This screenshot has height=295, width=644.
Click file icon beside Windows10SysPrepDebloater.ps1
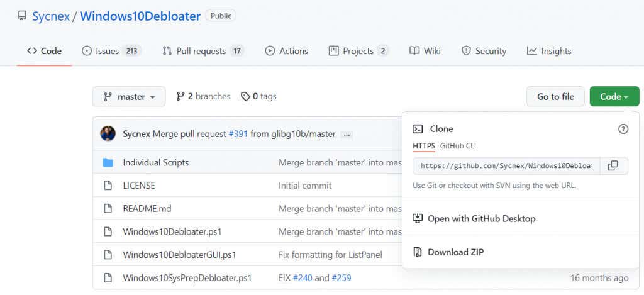(108, 278)
